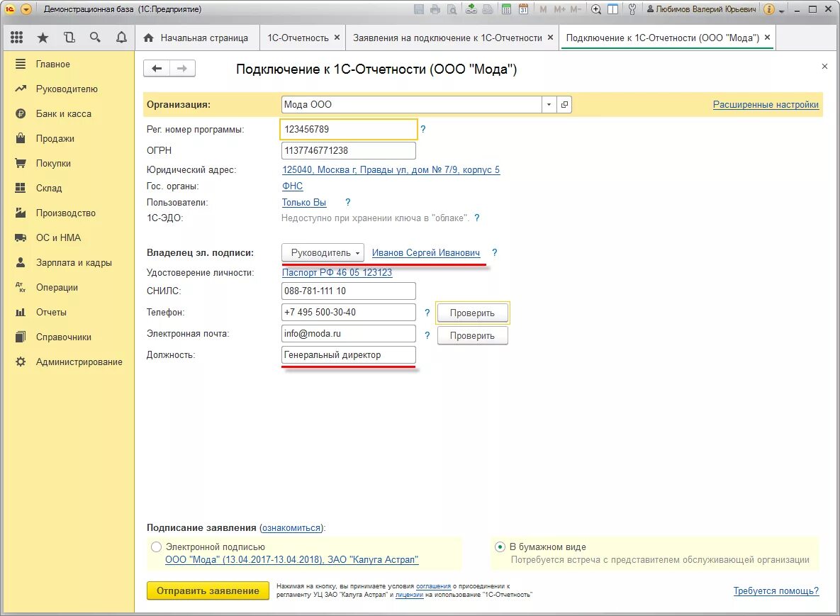
Task: Open Favorites star icon
Action: point(43,38)
